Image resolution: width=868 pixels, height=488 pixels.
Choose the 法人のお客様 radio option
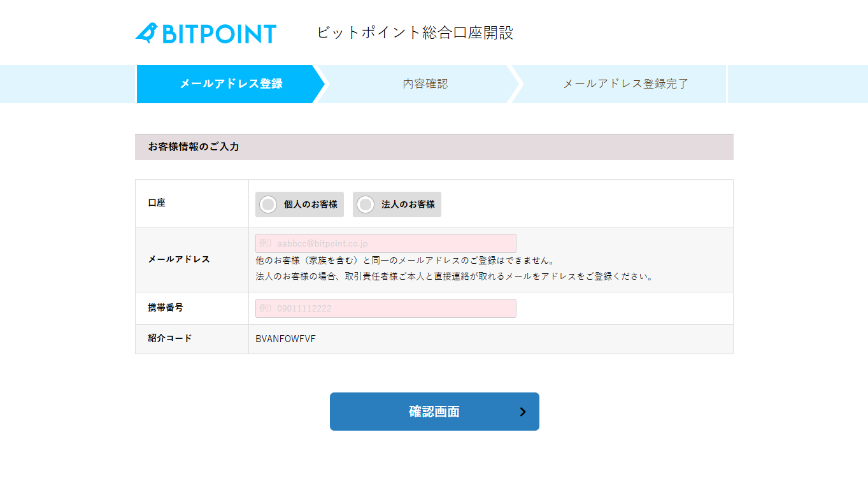click(x=366, y=205)
